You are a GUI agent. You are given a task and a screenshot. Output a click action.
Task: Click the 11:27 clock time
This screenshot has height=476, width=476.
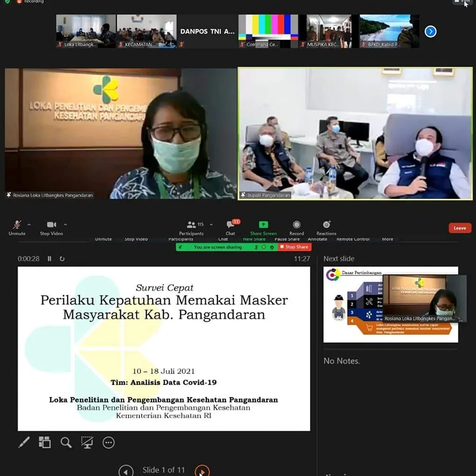click(302, 259)
